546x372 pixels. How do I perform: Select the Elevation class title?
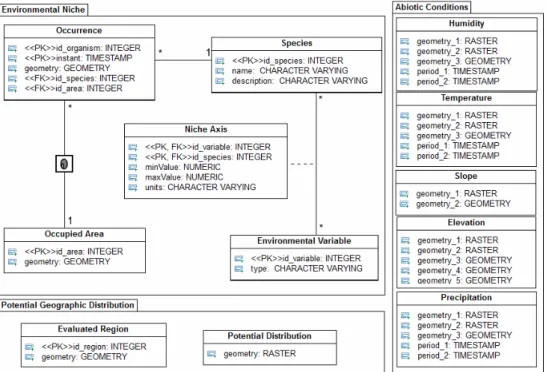click(467, 223)
